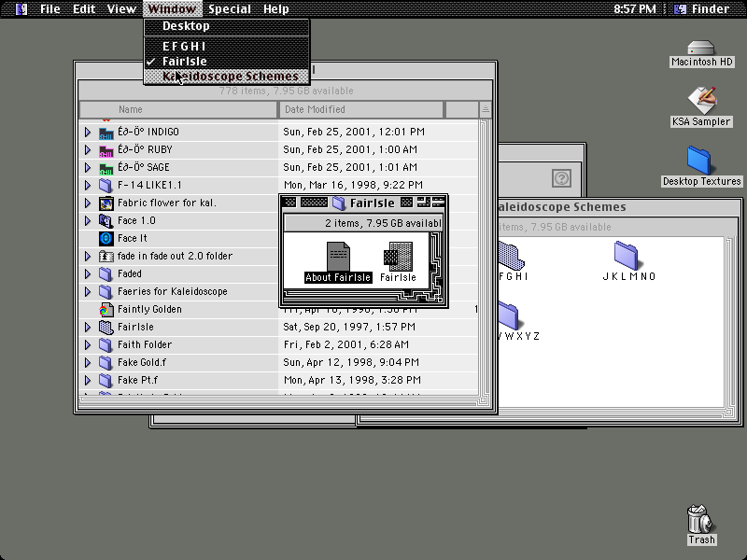The image size is (747, 560).
Task: Select the FairIsle row icon in the list
Action: tap(106, 328)
